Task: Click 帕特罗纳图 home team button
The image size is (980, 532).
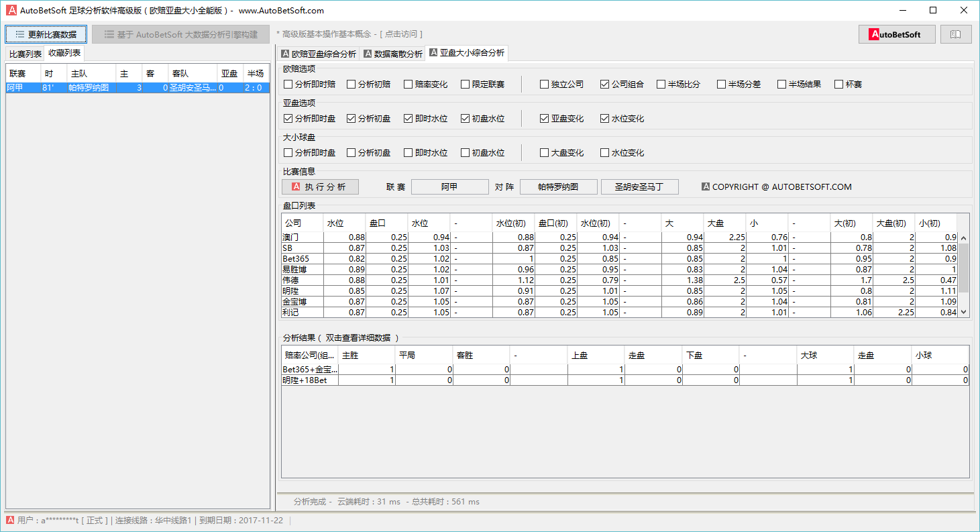Action: pyautogui.click(x=558, y=187)
